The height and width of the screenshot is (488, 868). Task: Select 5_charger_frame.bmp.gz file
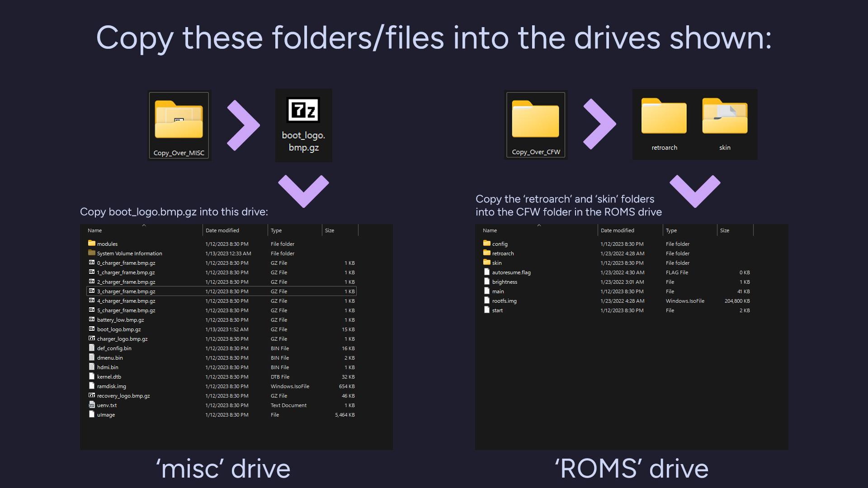[x=222, y=310]
